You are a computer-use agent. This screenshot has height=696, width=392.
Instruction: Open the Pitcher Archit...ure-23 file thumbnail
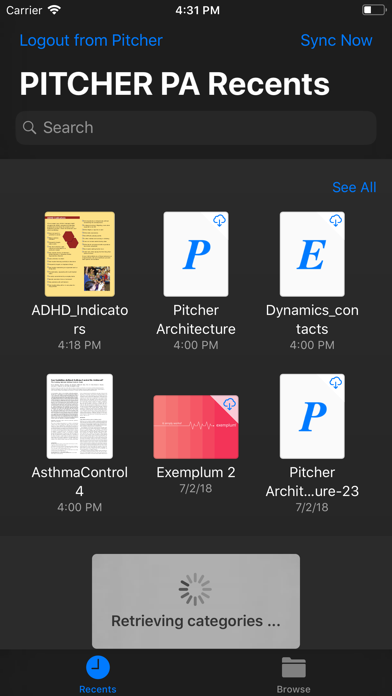pos(312,416)
